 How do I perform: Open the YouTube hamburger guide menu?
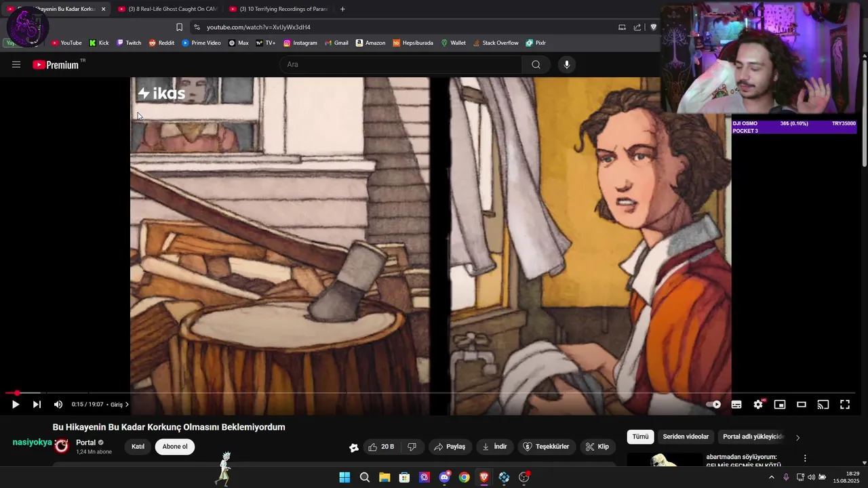pos(16,64)
